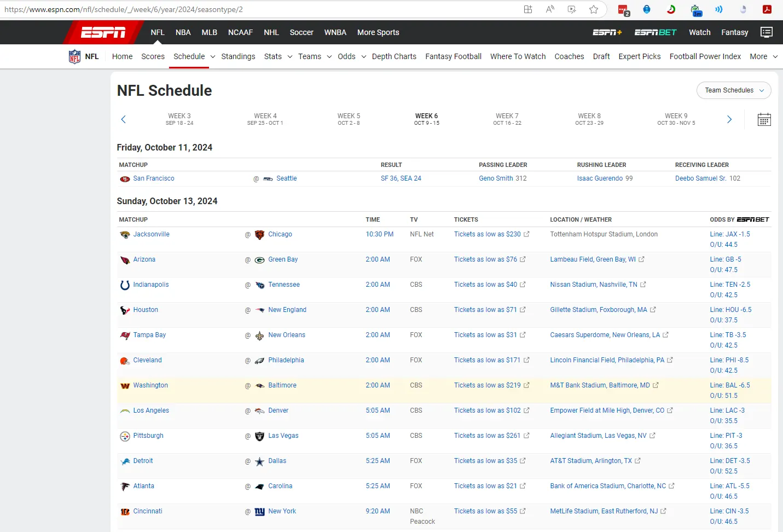Select the Week 7 tab

pyautogui.click(x=507, y=119)
